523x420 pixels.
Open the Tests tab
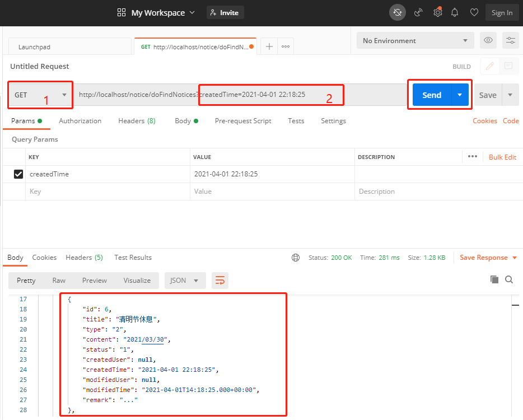click(x=296, y=121)
